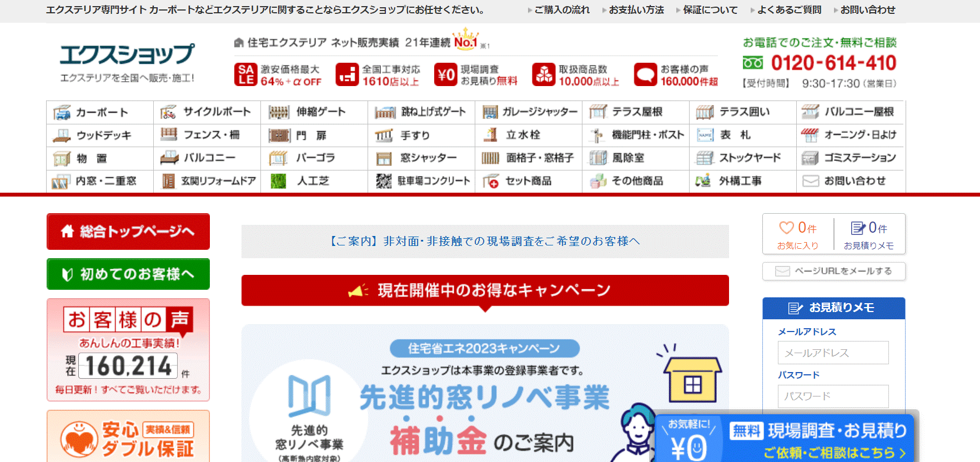This screenshot has width=980, height=462.
Task: Open the バルコニー屋根 icon
Action: (810, 112)
